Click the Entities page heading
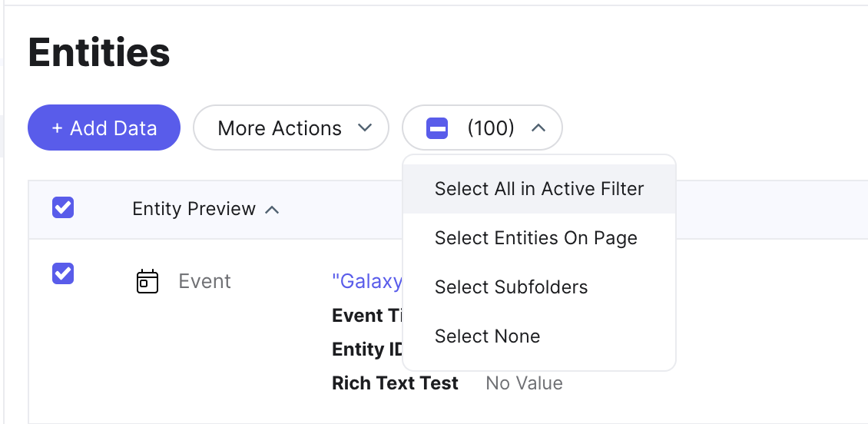868x424 pixels. coord(99,53)
